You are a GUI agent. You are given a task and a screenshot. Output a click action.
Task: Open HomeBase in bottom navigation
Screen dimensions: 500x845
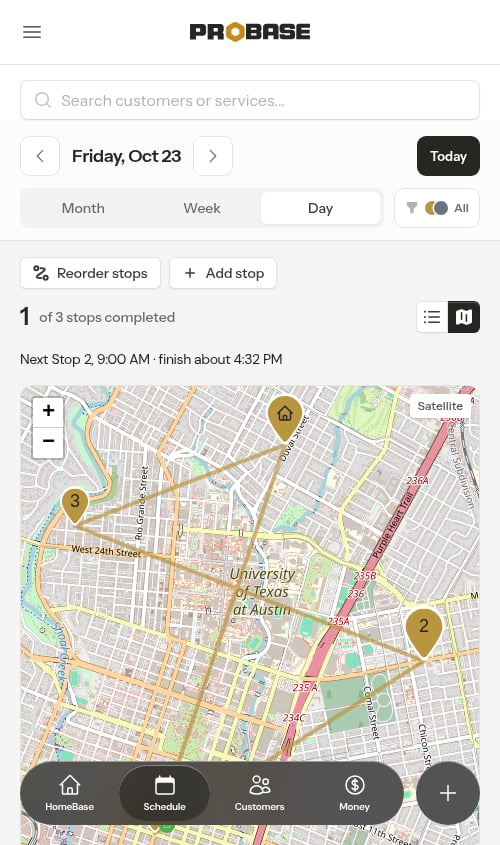(x=70, y=793)
